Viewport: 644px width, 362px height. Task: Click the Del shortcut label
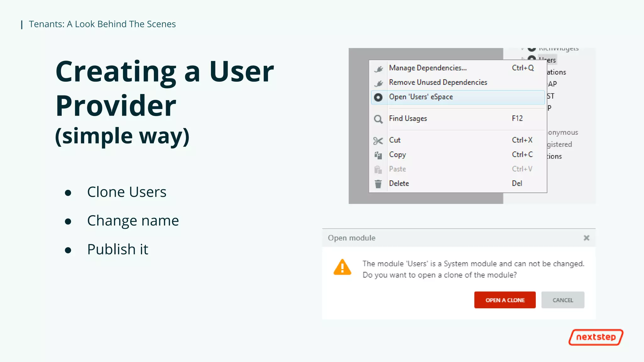pos(517,184)
